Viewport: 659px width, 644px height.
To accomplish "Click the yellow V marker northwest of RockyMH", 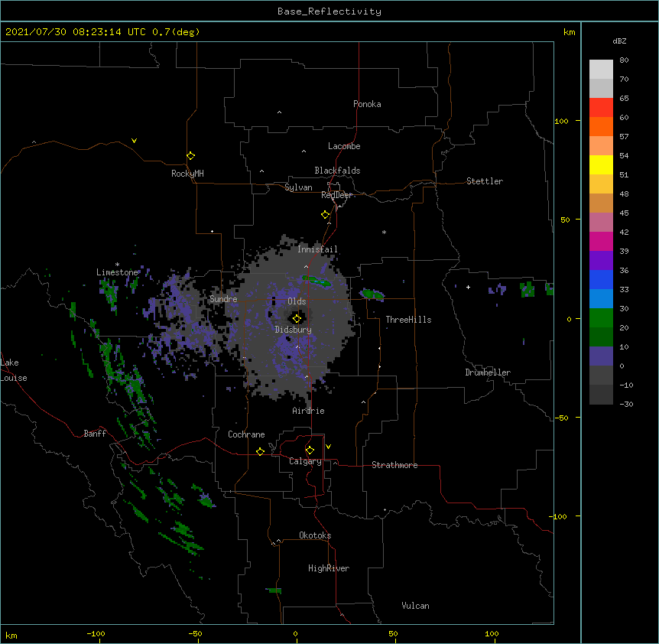I will [x=134, y=141].
